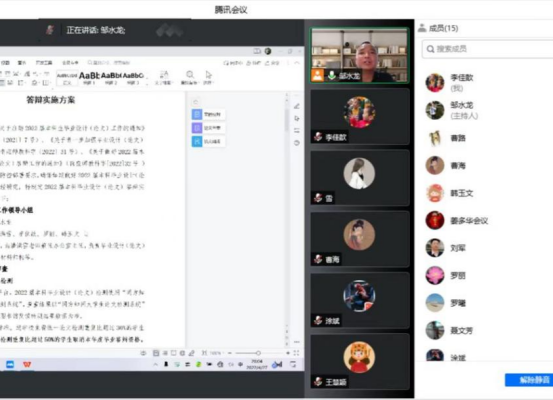Click the system tray show hidden icons chevron

click(156, 364)
